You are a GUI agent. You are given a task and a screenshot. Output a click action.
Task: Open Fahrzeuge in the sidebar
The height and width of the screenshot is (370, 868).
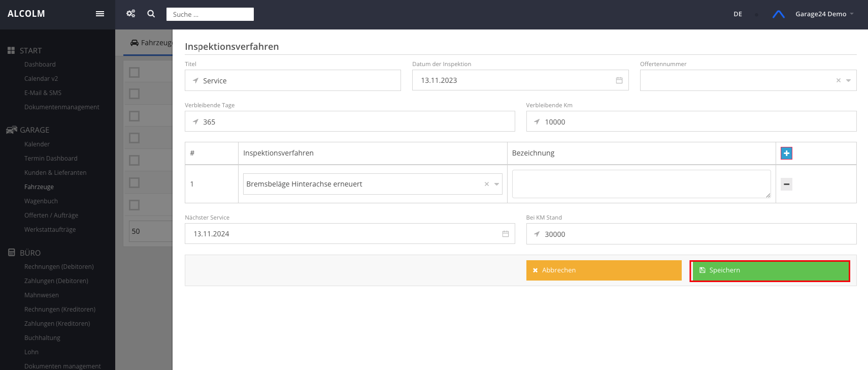(39, 187)
